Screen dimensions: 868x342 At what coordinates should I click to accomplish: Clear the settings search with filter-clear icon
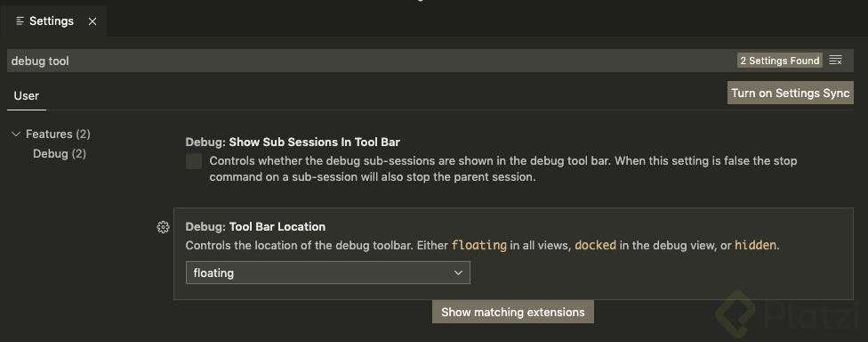tap(835, 61)
